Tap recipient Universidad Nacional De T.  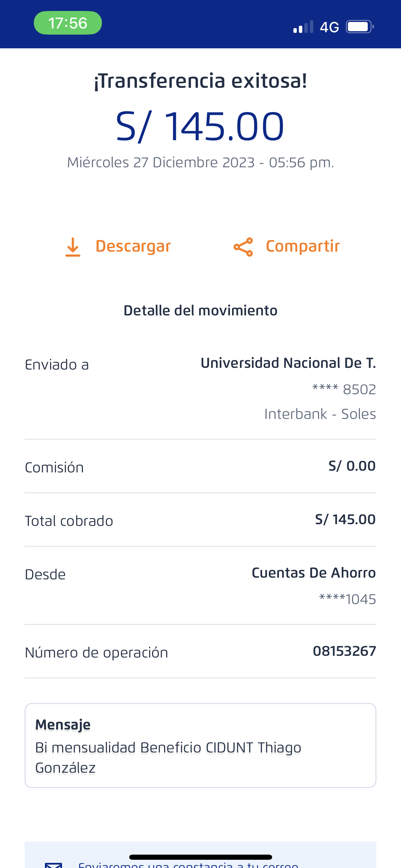click(x=288, y=363)
